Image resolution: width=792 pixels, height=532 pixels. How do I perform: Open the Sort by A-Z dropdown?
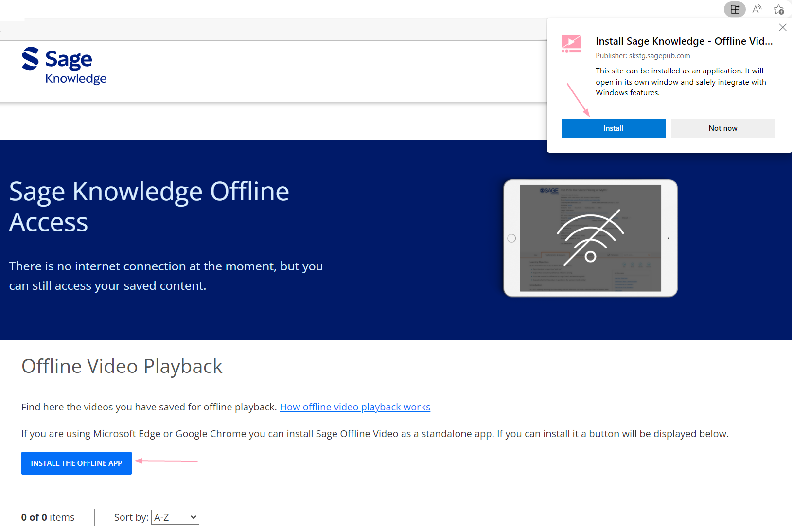(x=175, y=517)
